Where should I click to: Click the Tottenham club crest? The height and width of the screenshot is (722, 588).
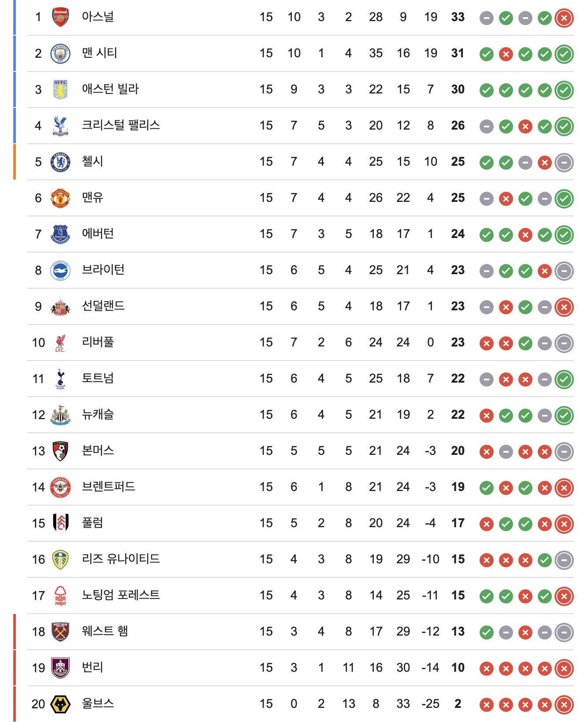(x=60, y=379)
